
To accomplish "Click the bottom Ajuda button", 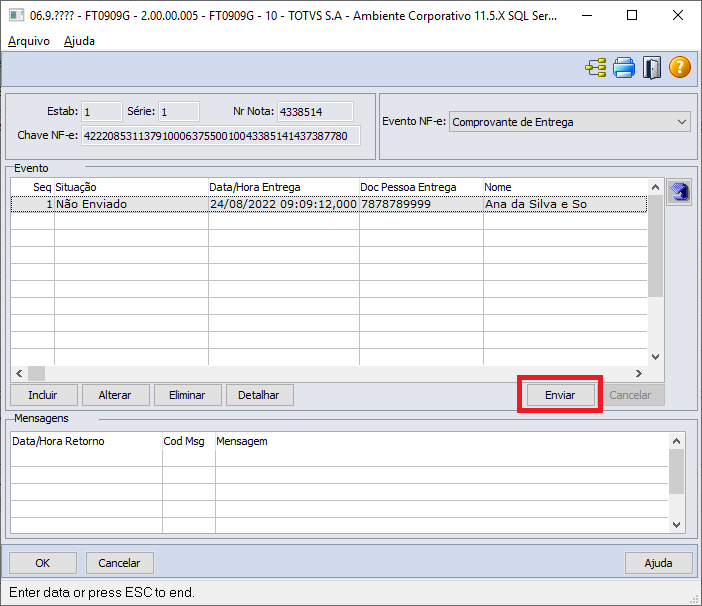I will 659,563.
